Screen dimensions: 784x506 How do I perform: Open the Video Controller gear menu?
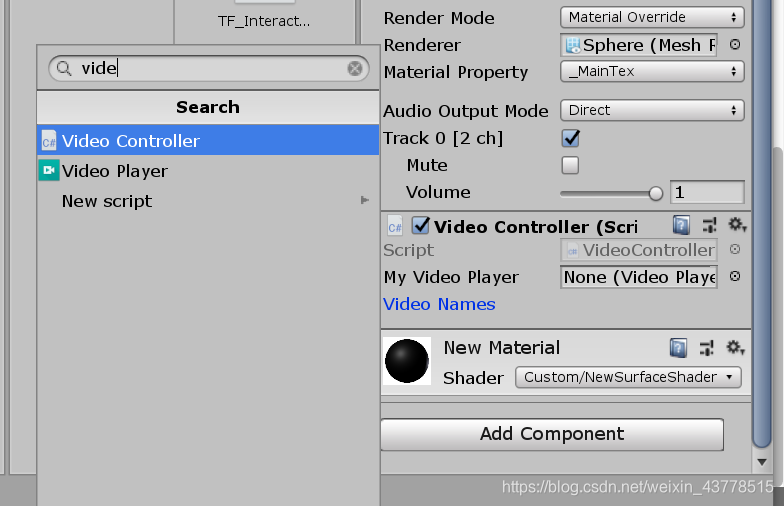[x=737, y=226]
